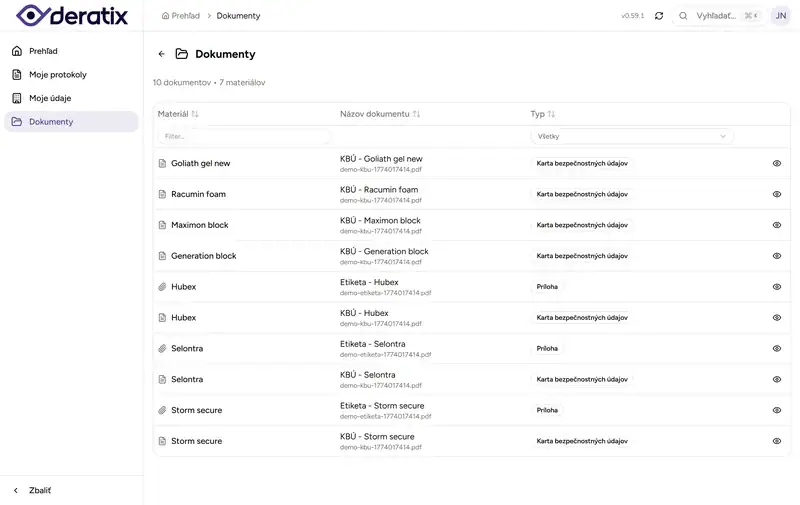Click the Materiál filter input field
Image resolution: width=800 pixels, height=505 pixels.
tap(244, 136)
